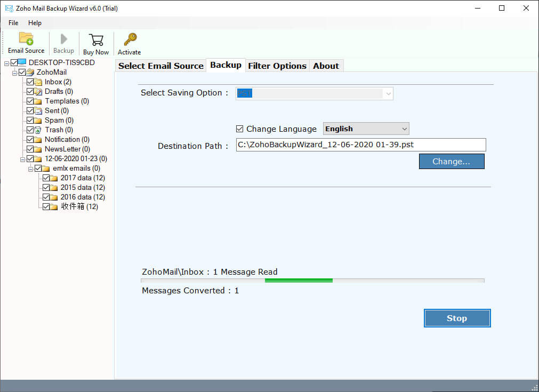Uncheck the Trash (0) checkbox

(30, 130)
